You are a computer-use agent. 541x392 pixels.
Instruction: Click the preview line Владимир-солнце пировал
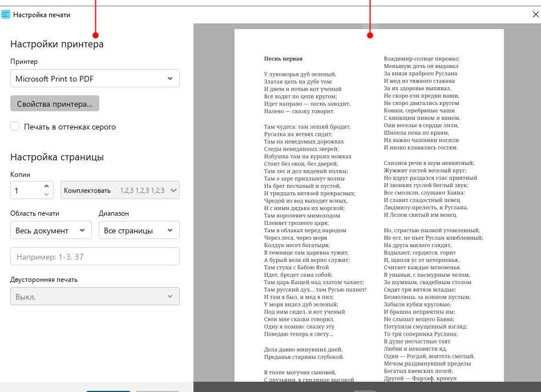pyautogui.click(x=422, y=59)
